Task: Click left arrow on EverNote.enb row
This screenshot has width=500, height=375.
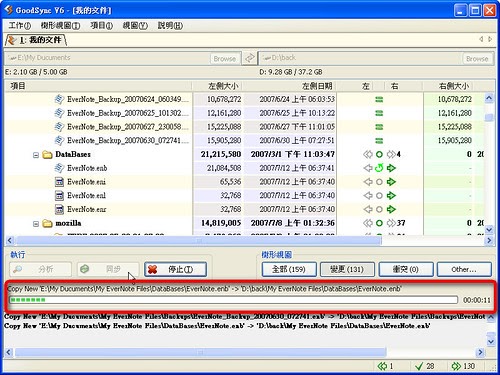Action: (x=368, y=168)
